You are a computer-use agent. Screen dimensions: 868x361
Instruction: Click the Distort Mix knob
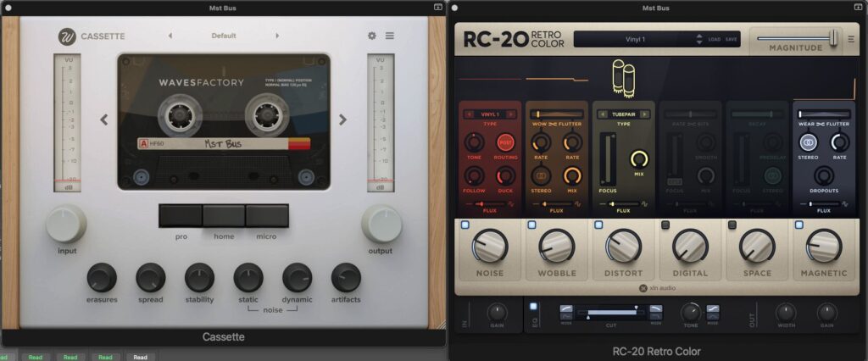(x=639, y=159)
